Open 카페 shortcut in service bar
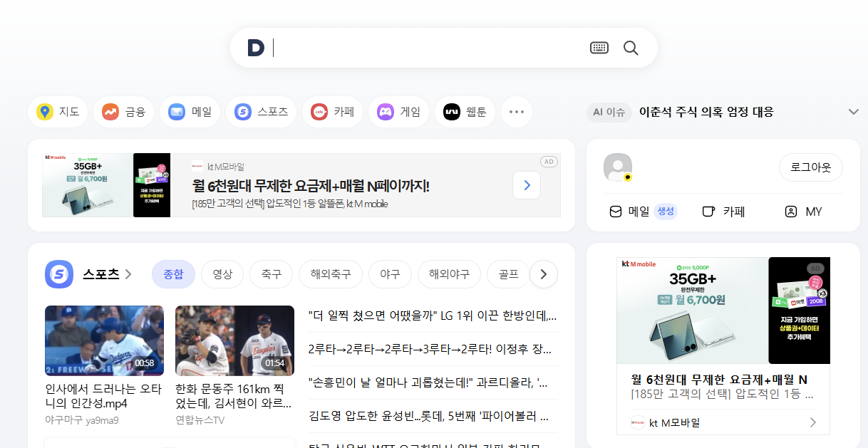Viewport: 868px width, 448px height. click(x=333, y=112)
